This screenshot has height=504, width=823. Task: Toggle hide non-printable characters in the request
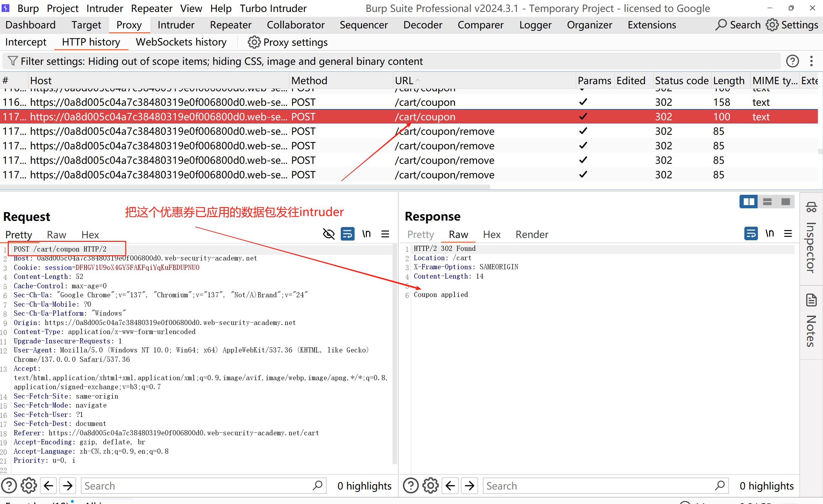pyautogui.click(x=329, y=234)
